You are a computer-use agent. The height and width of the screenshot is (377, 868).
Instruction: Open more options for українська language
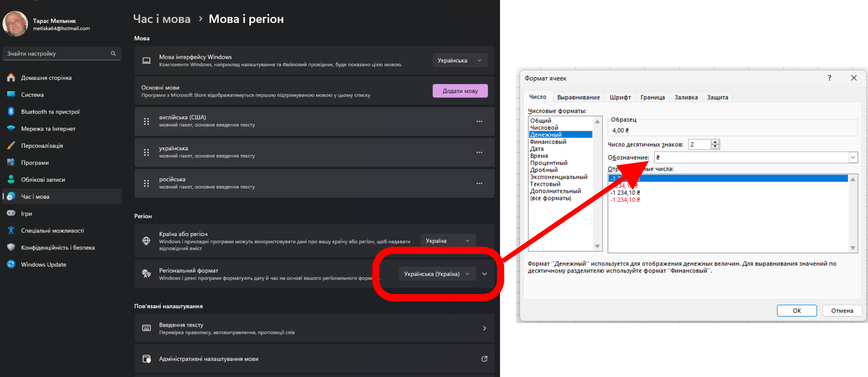pyautogui.click(x=479, y=152)
